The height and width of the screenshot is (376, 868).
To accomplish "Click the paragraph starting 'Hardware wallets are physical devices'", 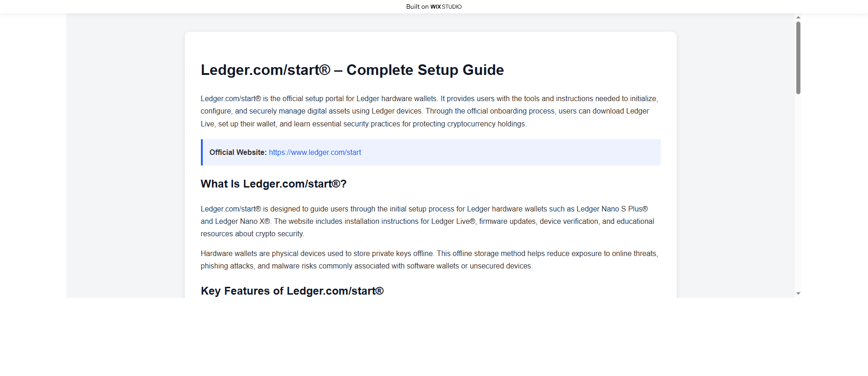I will (x=429, y=260).
